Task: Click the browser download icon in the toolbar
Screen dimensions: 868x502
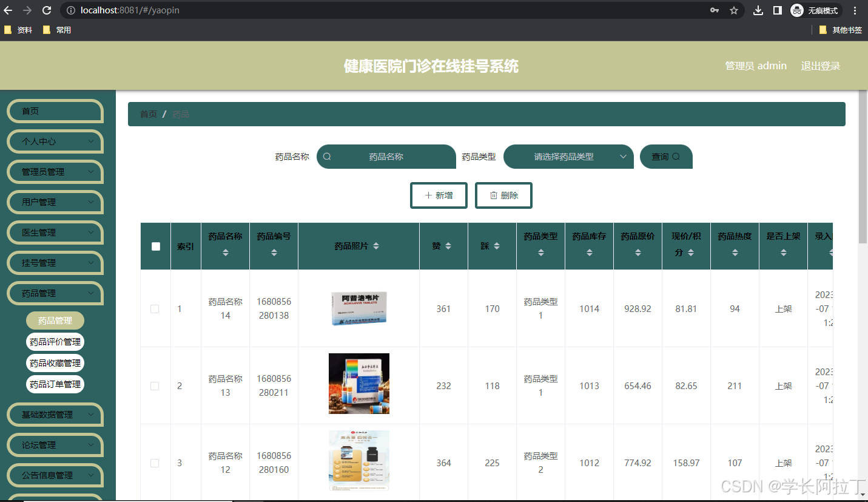Action: (x=758, y=10)
